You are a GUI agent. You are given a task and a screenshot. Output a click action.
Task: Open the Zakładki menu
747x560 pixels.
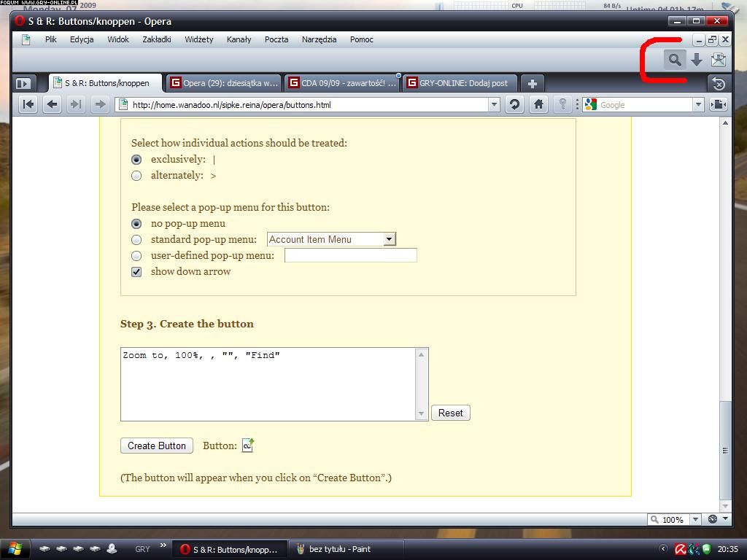tap(157, 39)
